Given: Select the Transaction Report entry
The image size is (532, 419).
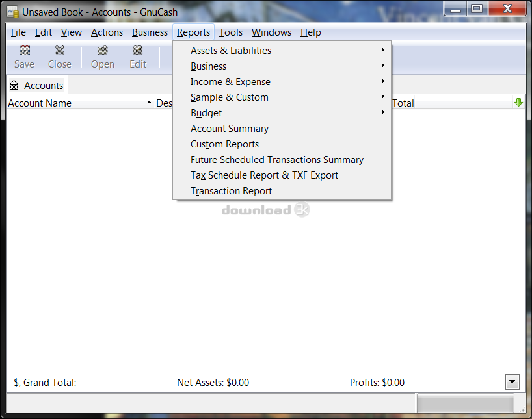Looking at the screenshot, I should [x=282, y=190].
